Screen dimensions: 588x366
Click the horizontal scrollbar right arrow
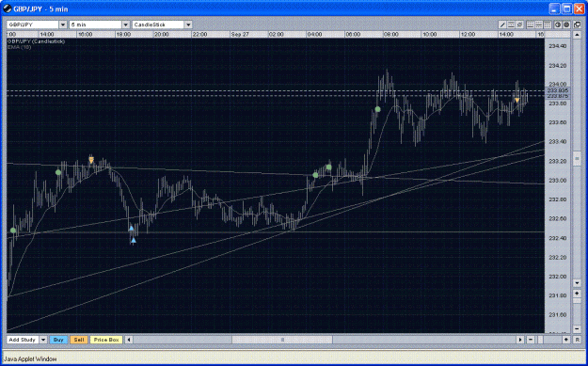520,340
